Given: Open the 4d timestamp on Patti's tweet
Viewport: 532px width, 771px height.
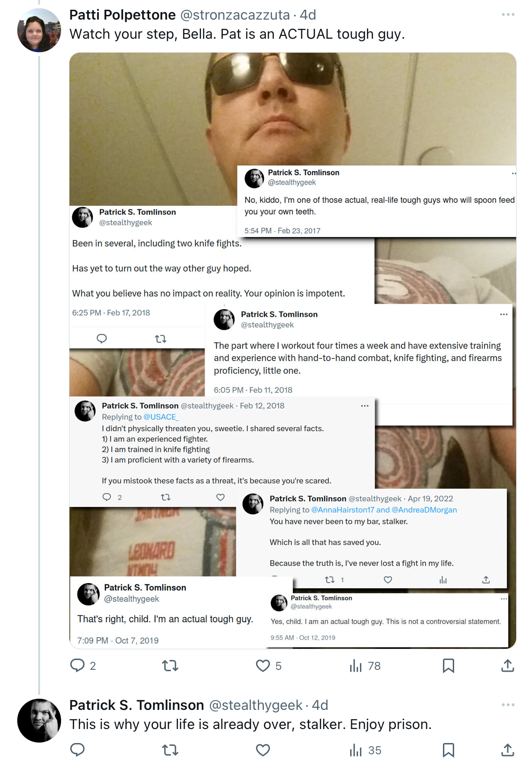Looking at the screenshot, I should (308, 15).
